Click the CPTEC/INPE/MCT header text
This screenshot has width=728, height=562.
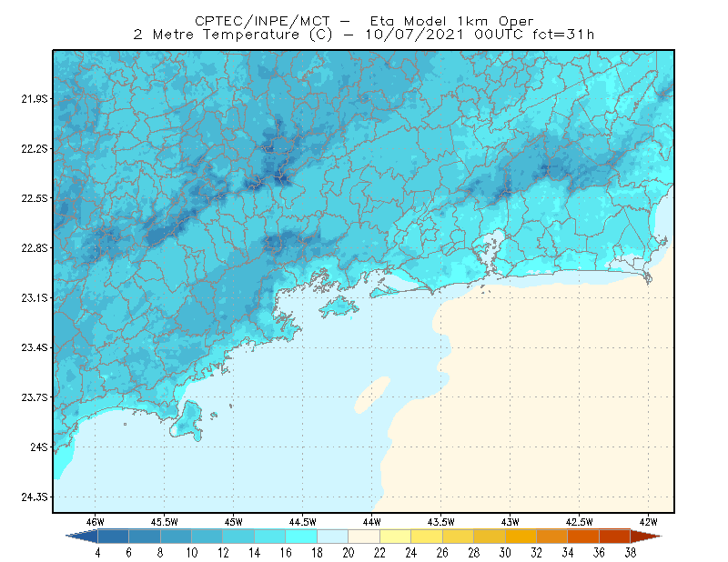click(262, 21)
